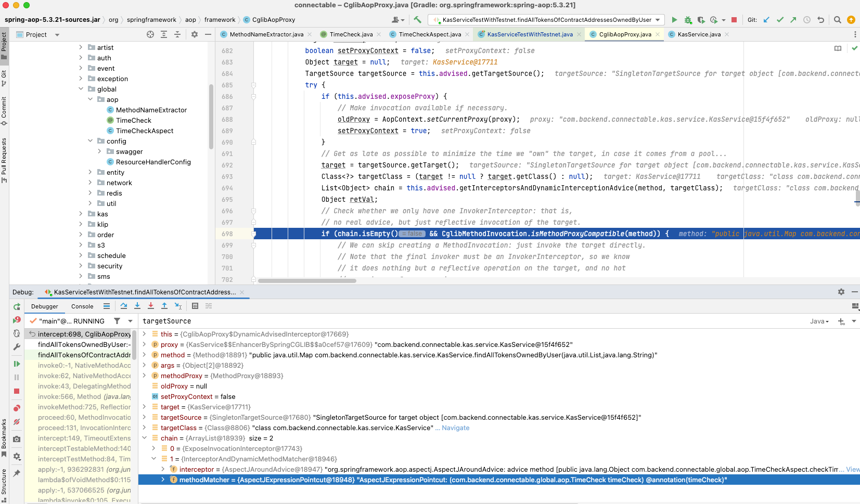Click the Step Over debugger icon

[x=124, y=306]
